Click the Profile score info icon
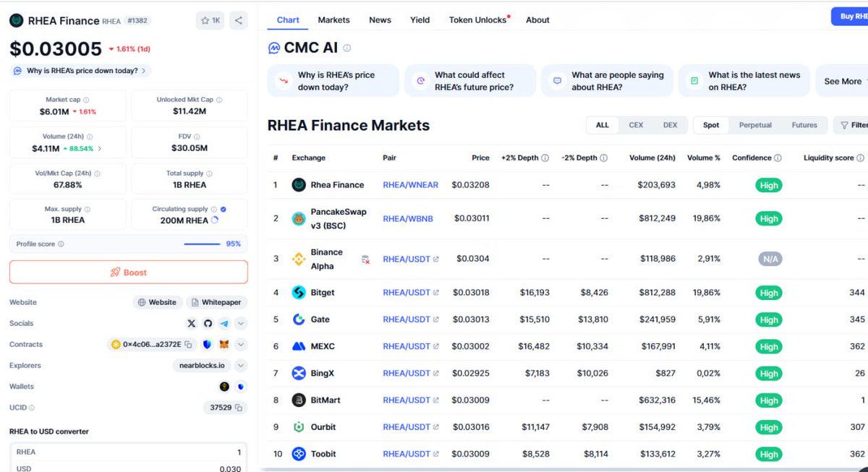868x472 pixels. coord(61,244)
